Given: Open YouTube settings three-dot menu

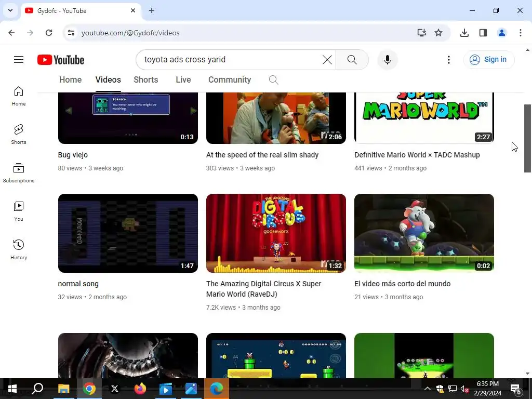Looking at the screenshot, I should [x=448, y=60].
